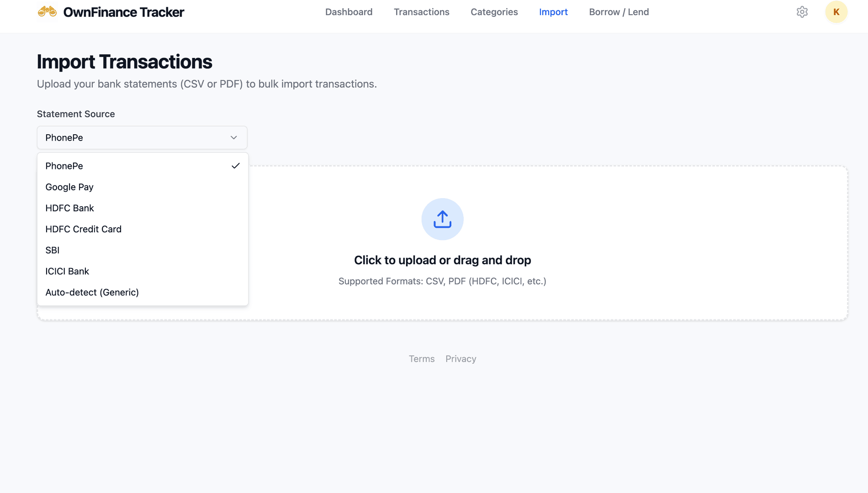Navigate to the Transactions tab
This screenshot has width=868, height=493.
[x=421, y=12]
